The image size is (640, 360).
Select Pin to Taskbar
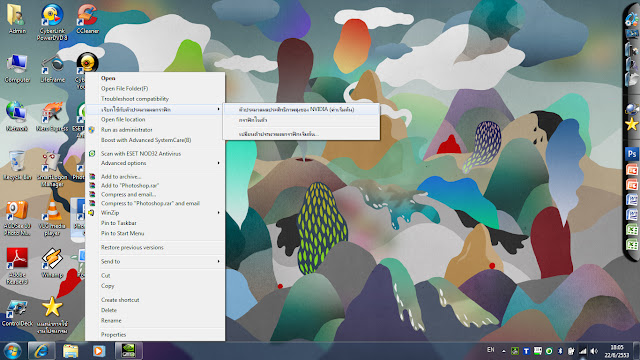click(x=155, y=223)
